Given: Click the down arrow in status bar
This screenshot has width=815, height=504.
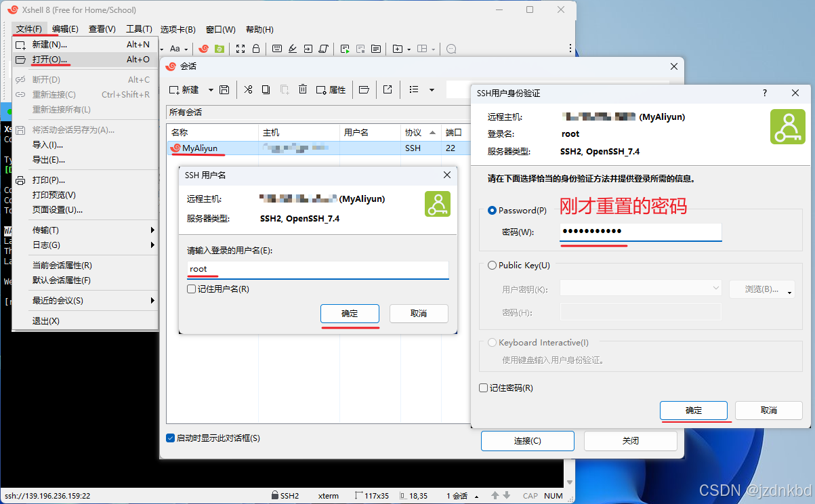Looking at the screenshot, I should click(505, 496).
